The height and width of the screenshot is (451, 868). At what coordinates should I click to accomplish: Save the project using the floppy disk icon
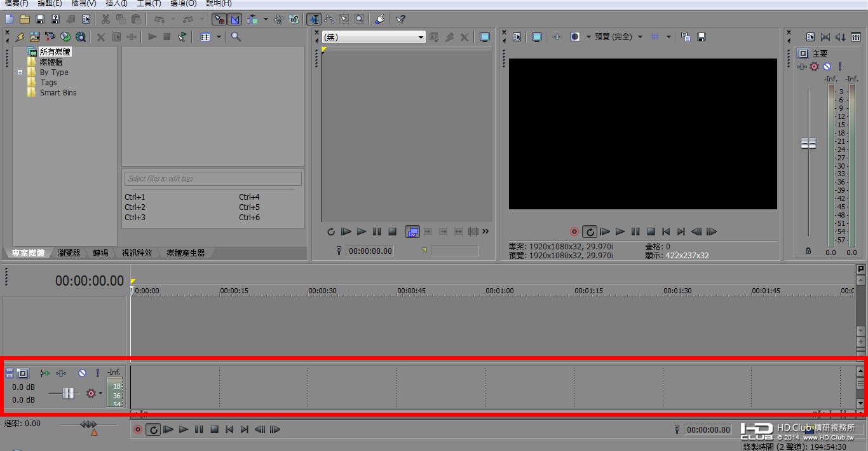pyautogui.click(x=40, y=19)
